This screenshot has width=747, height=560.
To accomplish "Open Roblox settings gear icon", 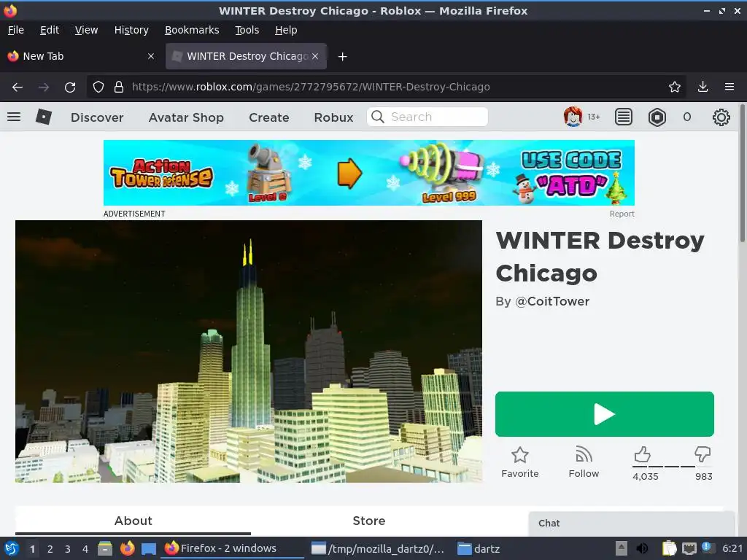I will tap(721, 117).
